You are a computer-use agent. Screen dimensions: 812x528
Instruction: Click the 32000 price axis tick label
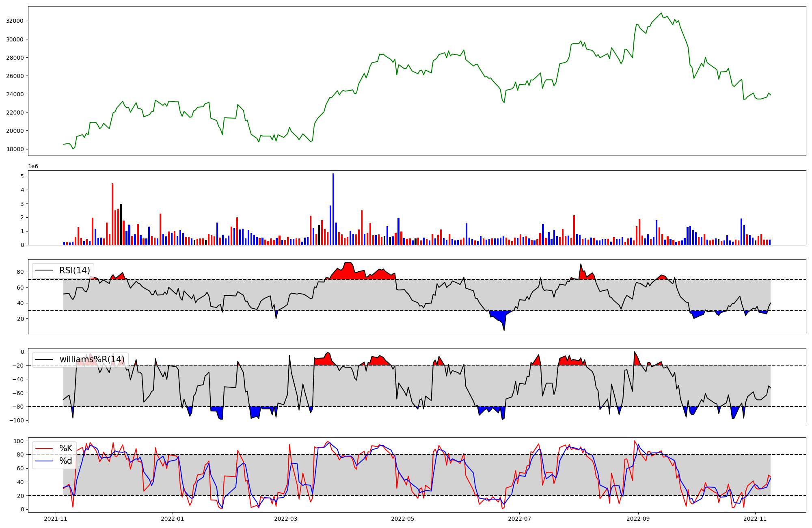[x=15, y=21]
